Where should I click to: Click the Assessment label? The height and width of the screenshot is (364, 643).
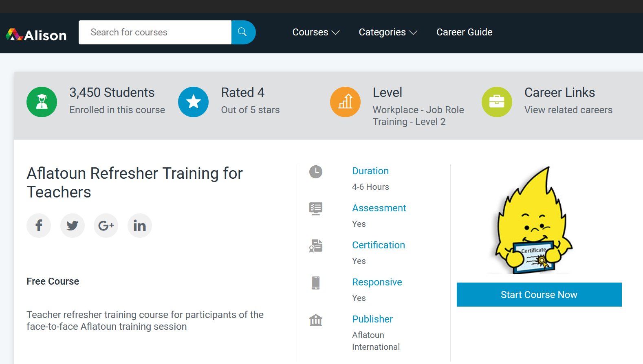pos(379,208)
